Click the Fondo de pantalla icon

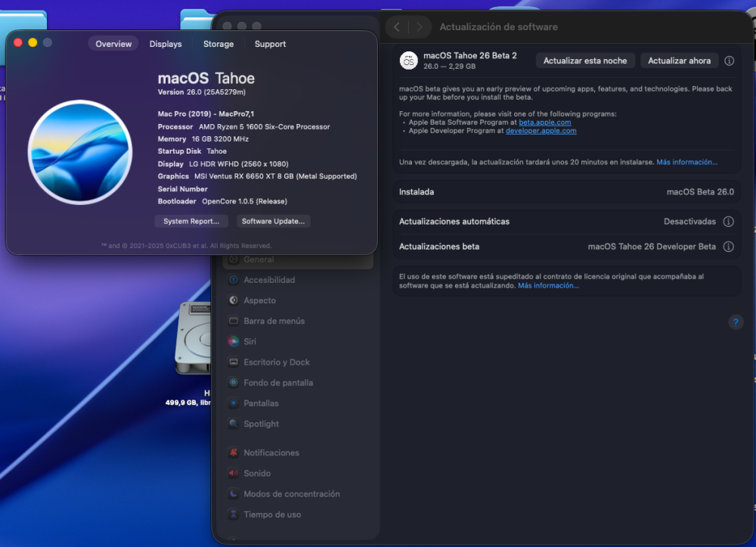234,383
